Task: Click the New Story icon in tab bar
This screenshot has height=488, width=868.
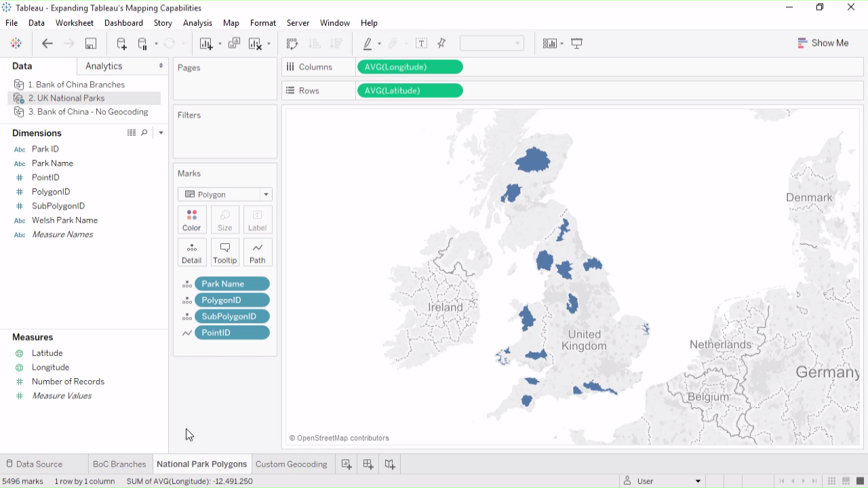Action: pos(390,464)
